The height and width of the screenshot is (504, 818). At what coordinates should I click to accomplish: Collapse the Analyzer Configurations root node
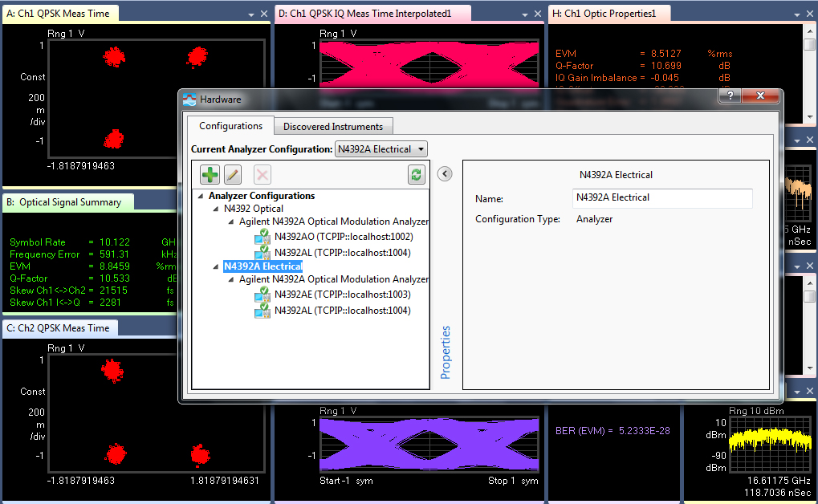(201, 196)
